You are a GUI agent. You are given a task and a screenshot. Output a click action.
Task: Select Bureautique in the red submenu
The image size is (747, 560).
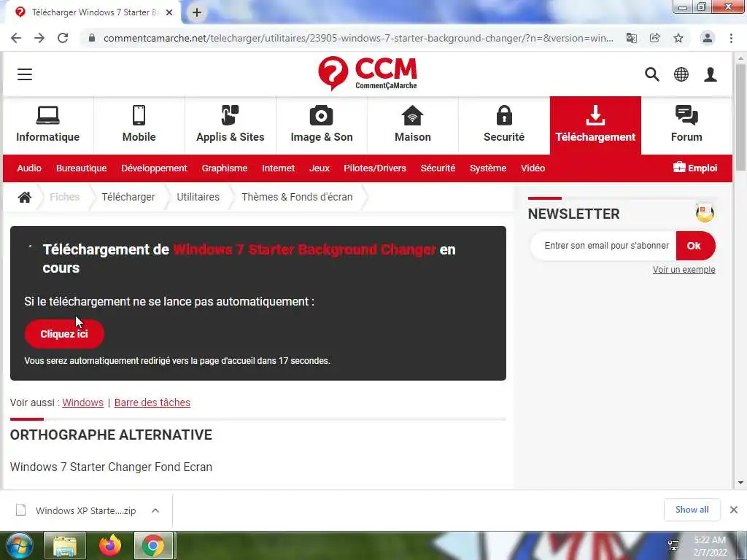tap(82, 168)
